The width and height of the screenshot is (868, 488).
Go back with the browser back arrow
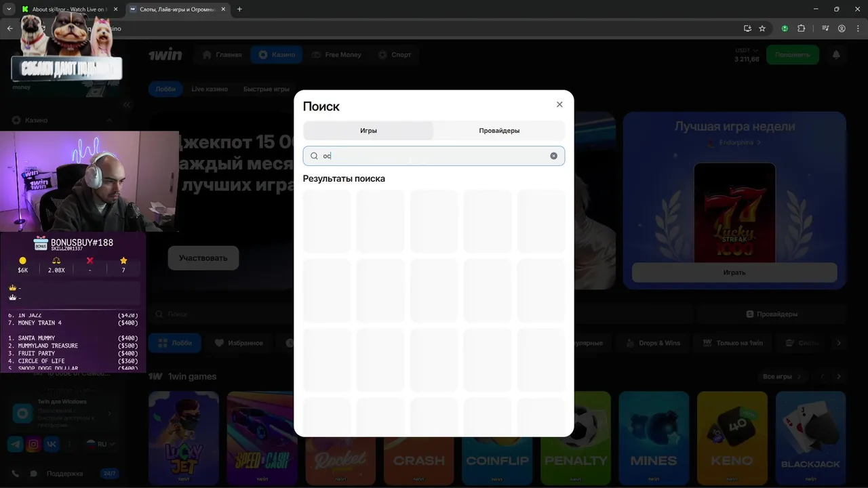9,28
